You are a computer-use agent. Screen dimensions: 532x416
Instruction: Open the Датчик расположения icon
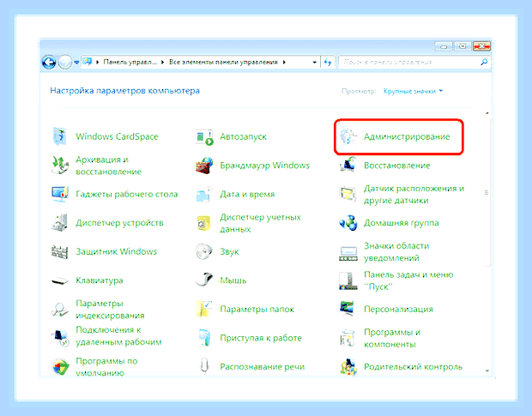[348, 194]
